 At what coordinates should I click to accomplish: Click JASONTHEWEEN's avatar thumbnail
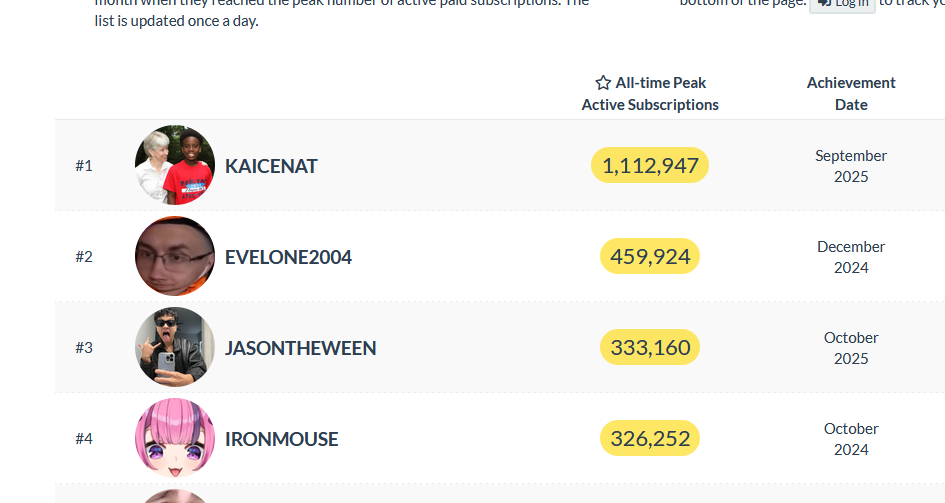175,347
